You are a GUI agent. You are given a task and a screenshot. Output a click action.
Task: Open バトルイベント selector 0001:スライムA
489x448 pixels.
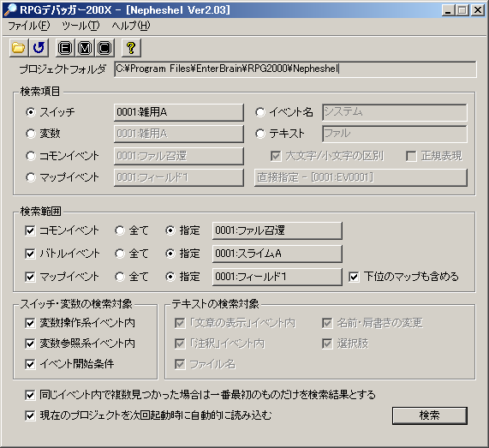click(x=277, y=254)
